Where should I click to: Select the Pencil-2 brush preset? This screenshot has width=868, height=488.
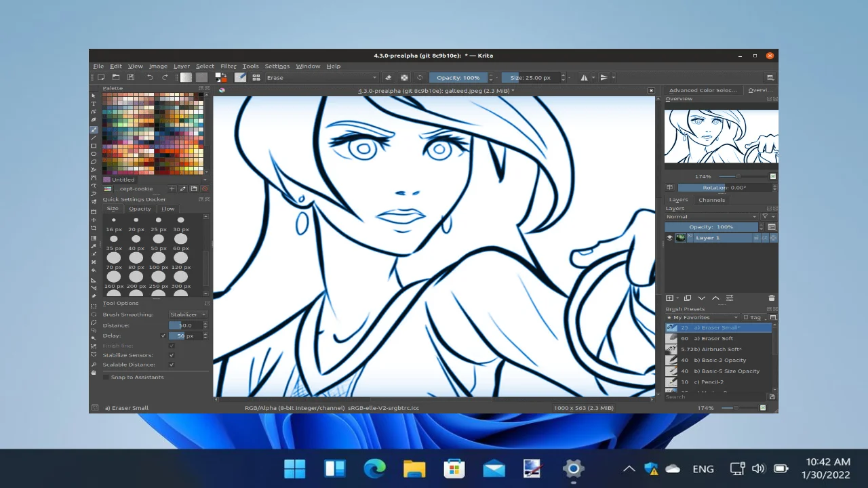[x=719, y=382]
